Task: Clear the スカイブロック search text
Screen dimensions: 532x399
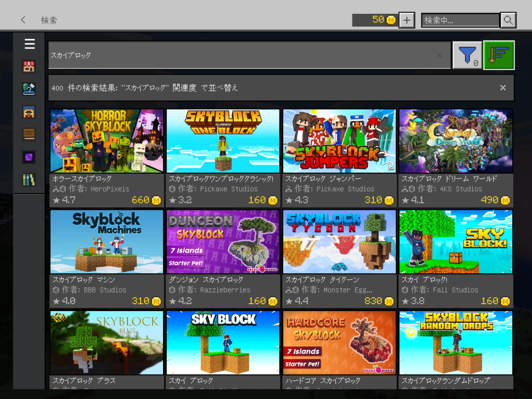Action: pos(439,55)
